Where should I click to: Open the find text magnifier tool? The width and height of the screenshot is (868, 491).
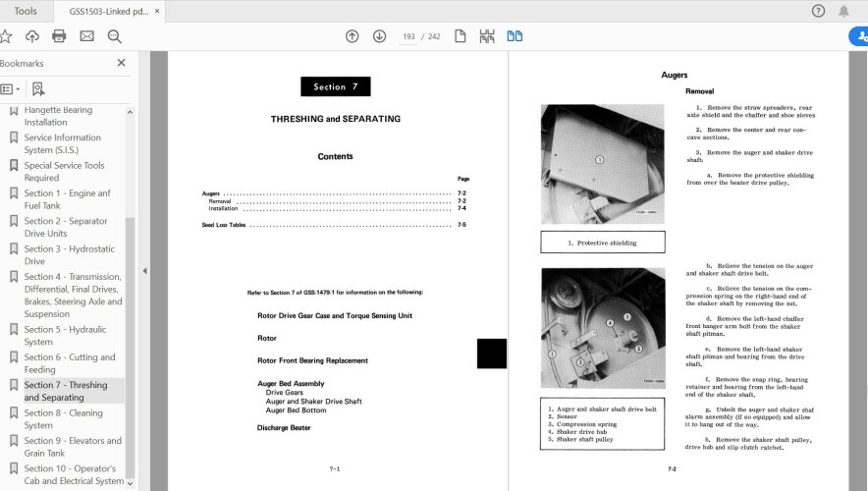click(115, 36)
